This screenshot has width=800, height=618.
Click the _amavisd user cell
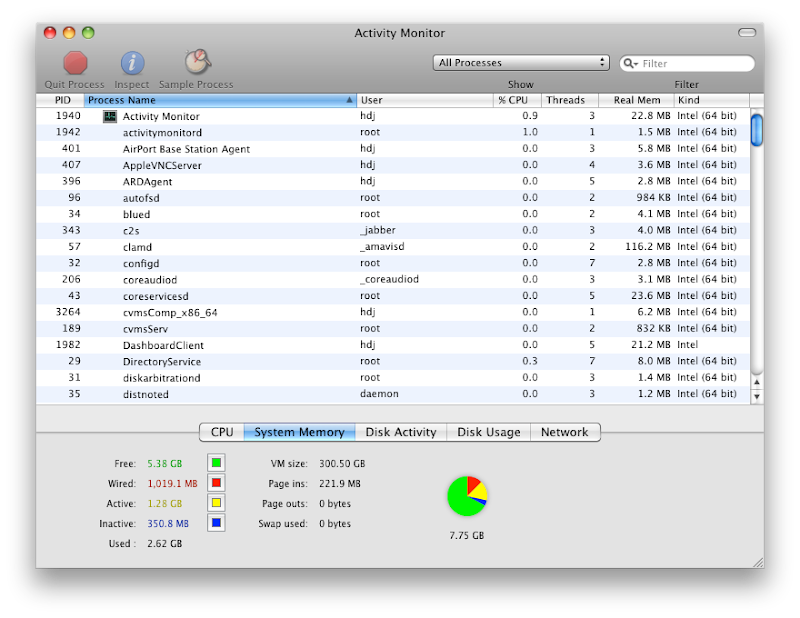pyautogui.click(x=382, y=246)
